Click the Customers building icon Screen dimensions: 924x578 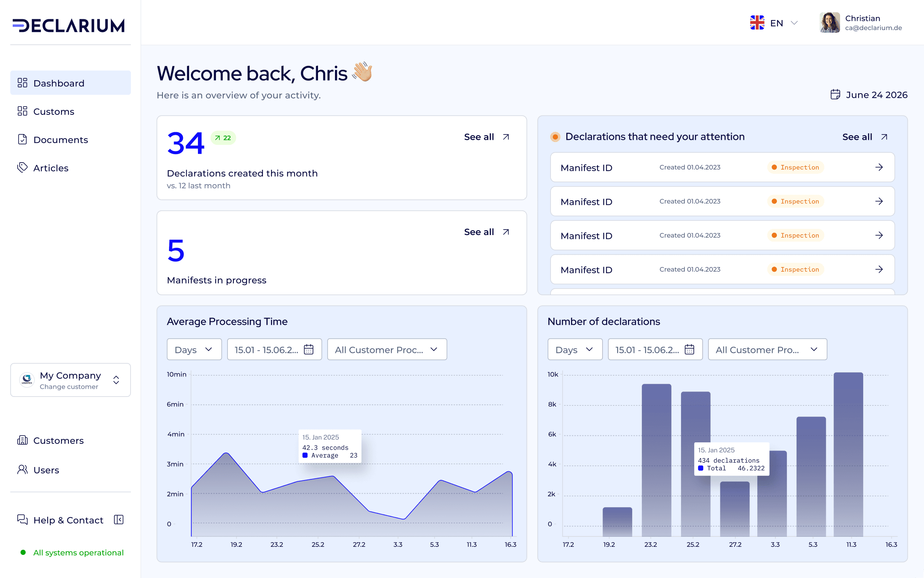pyautogui.click(x=23, y=440)
